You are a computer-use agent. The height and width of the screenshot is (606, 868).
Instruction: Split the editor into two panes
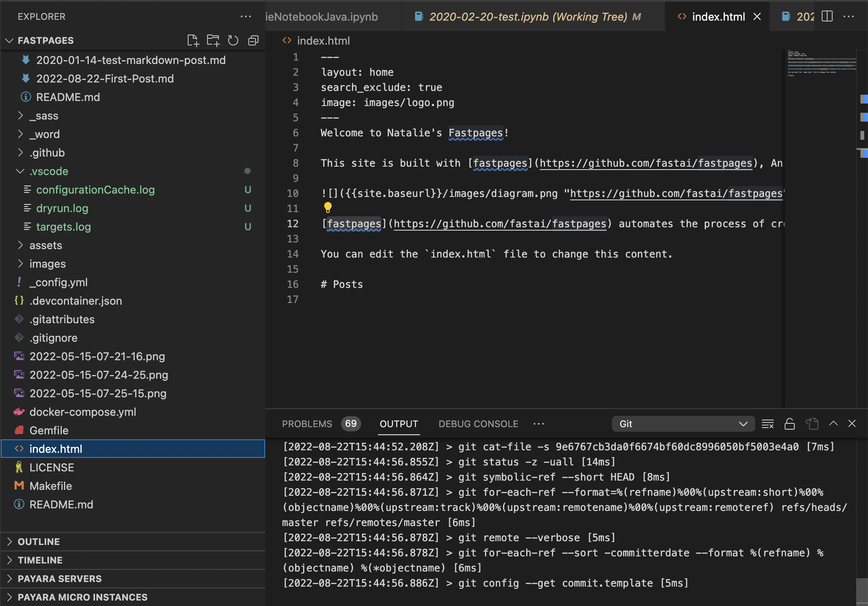pyautogui.click(x=827, y=16)
